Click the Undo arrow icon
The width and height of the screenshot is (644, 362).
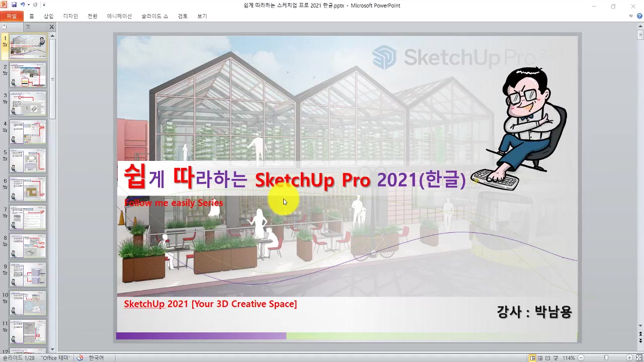click(x=23, y=5)
